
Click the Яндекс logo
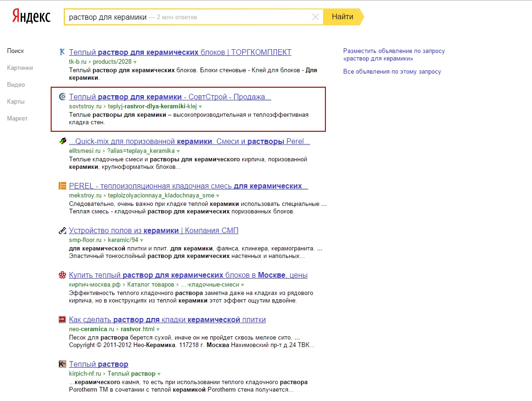pyautogui.click(x=31, y=16)
